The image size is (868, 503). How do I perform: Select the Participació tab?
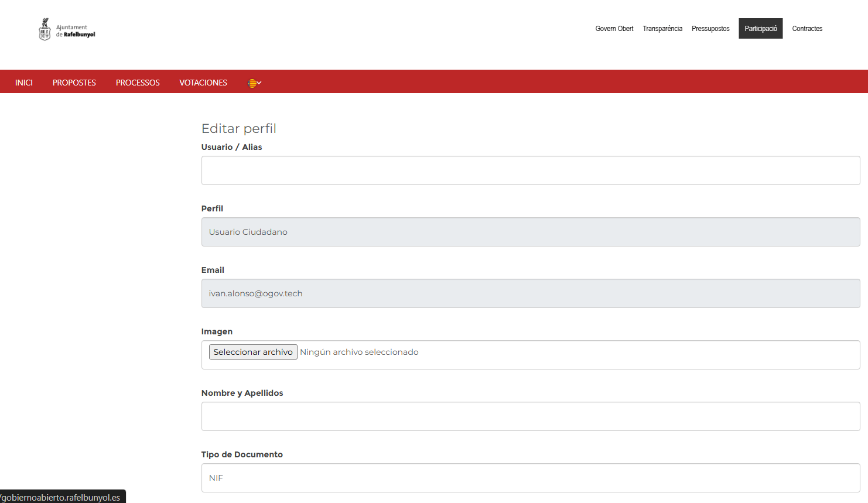761,29
